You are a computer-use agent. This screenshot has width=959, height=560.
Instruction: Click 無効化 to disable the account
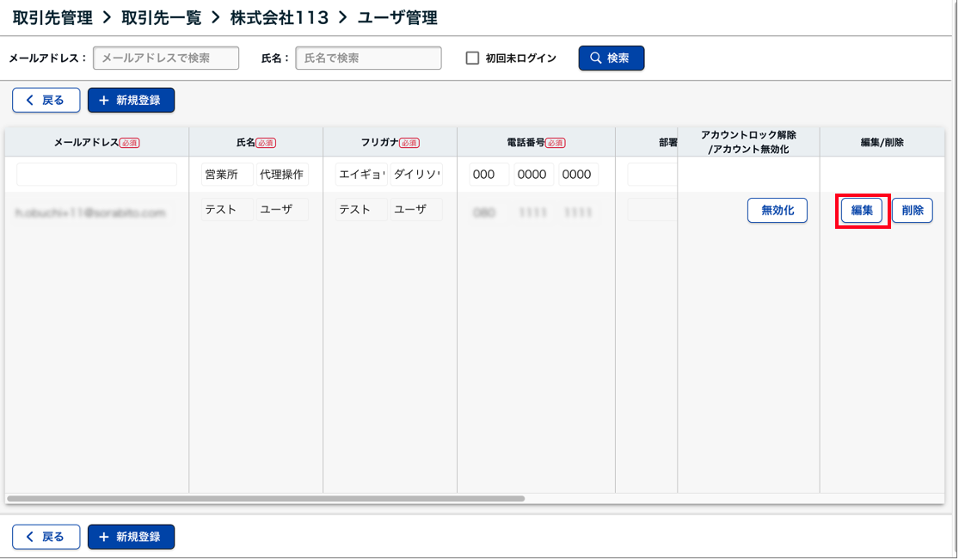[x=777, y=211]
